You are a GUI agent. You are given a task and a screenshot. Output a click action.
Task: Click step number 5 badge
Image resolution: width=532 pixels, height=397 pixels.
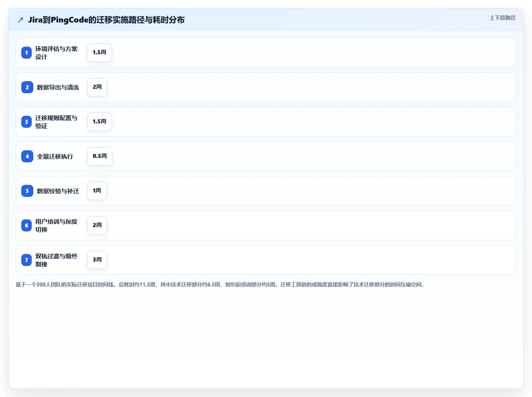click(x=27, y=191)
